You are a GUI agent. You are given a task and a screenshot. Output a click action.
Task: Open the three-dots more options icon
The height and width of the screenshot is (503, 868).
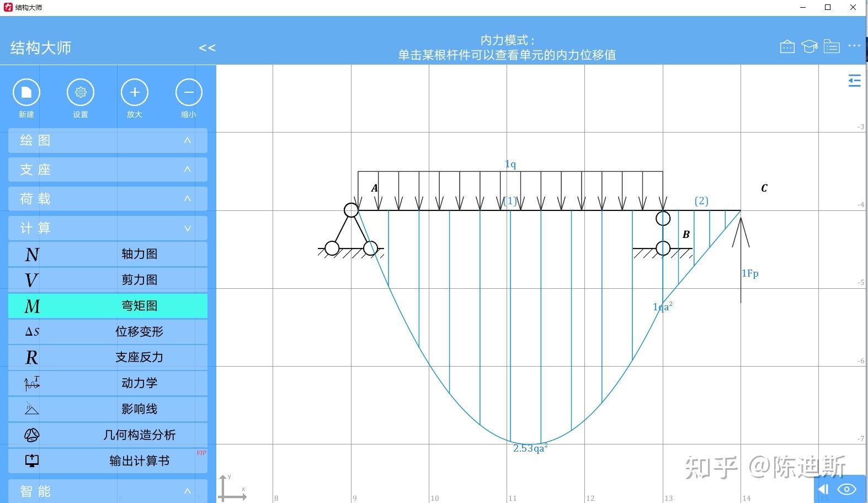[854, 46]
